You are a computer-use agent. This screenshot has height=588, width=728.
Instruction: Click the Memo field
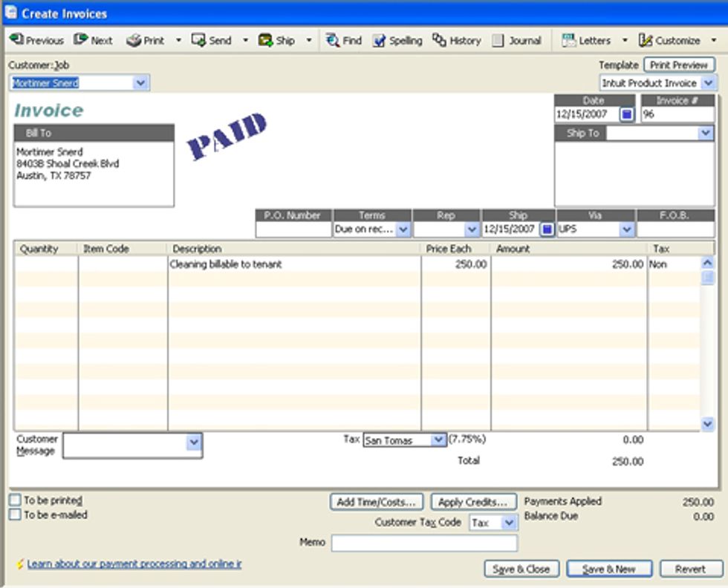[424, 543]
